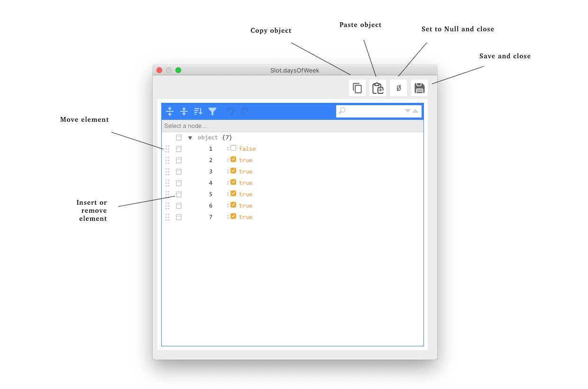
Task: Click the key label '6'
Action: tap(211, 206)
